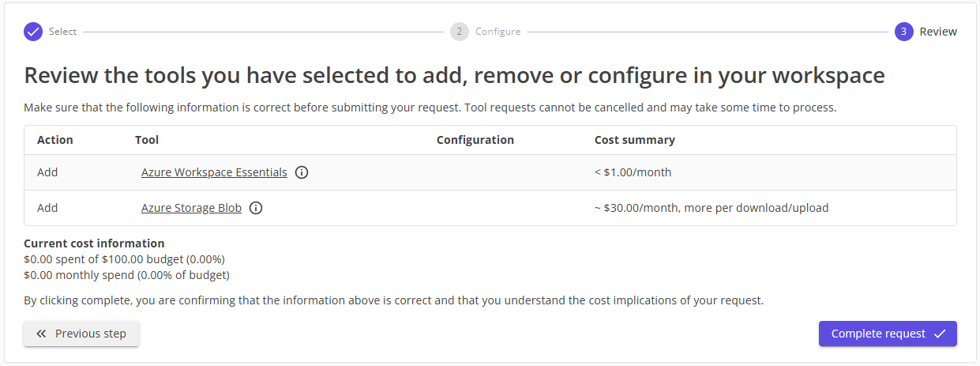This screenshot has width=980, height=366.
Task: Click the Tool column header
Action: tap(147, 140)
